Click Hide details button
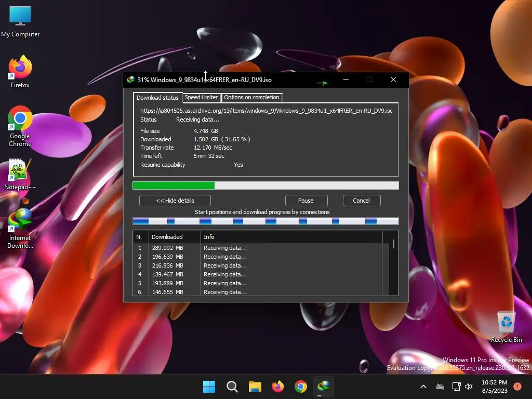This screenshot has width=532, height=399. [175, 201]
